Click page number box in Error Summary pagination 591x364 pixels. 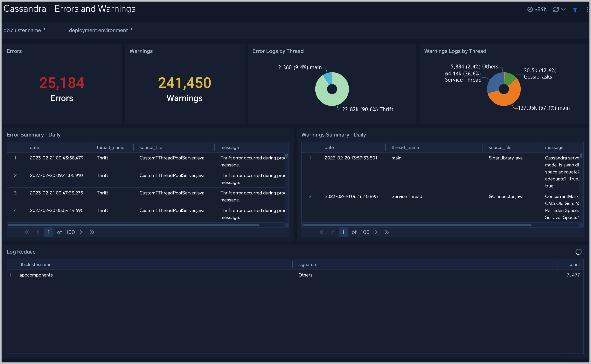click(x=48, y=232)
